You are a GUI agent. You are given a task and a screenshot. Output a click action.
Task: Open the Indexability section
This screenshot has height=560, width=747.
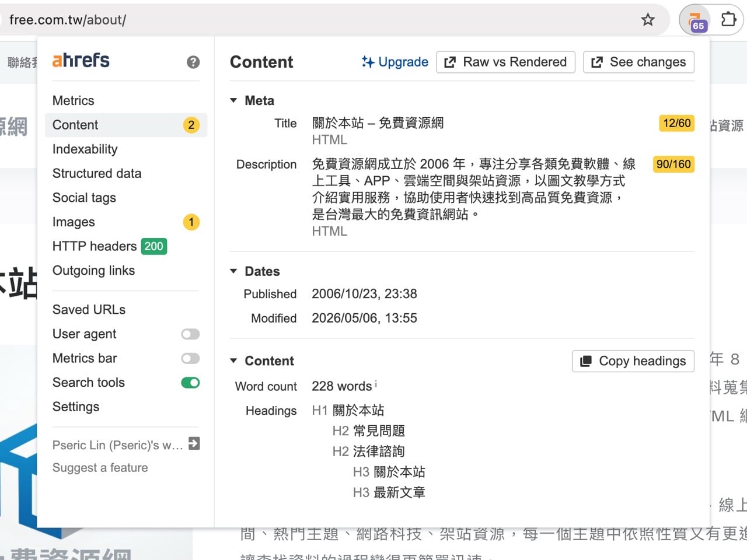pos(85,149)
